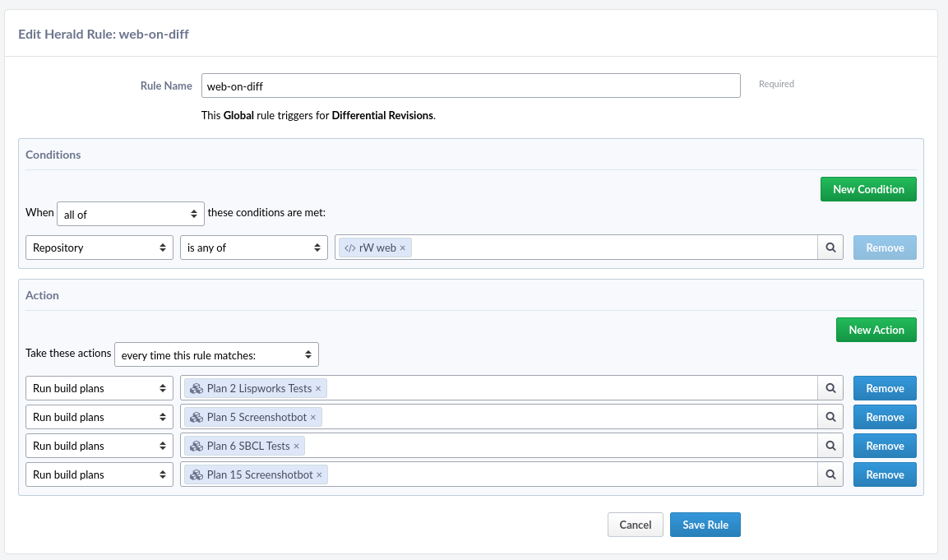
Task: Click search icon for Repository condition field
Action: click(830, 248)
